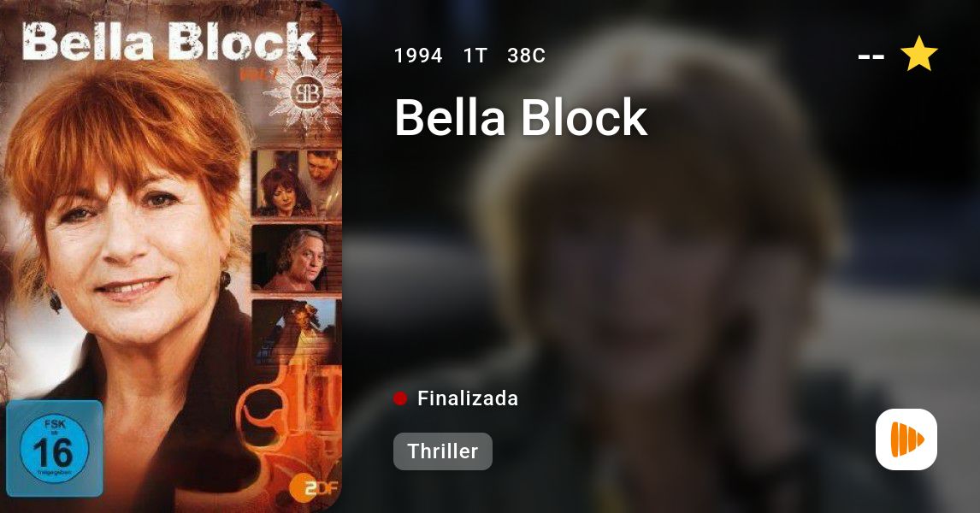Click the top small cover photo of couple
This screenshot has width=980, height=513.
click(297, 182)
